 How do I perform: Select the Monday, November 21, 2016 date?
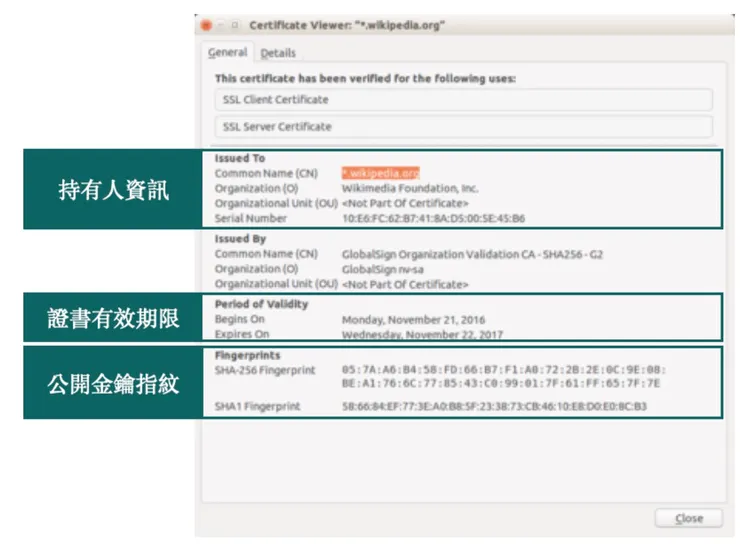[x=413, y=320]
